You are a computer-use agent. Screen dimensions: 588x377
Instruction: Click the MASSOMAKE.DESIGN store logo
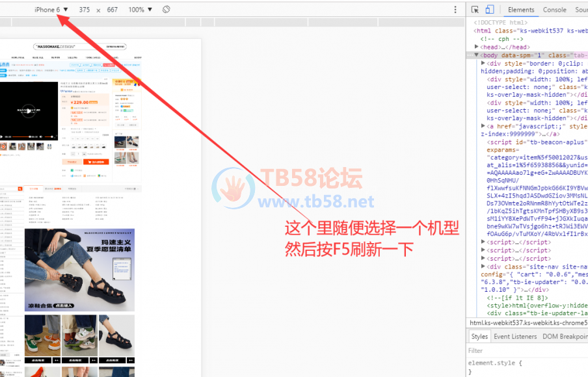tap(55, 47)
